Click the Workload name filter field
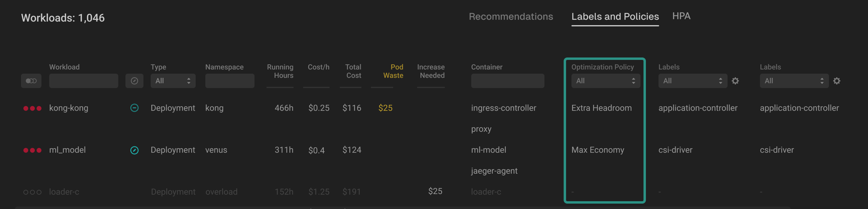This screenshot has width=868, height=209. pos(84,81)
